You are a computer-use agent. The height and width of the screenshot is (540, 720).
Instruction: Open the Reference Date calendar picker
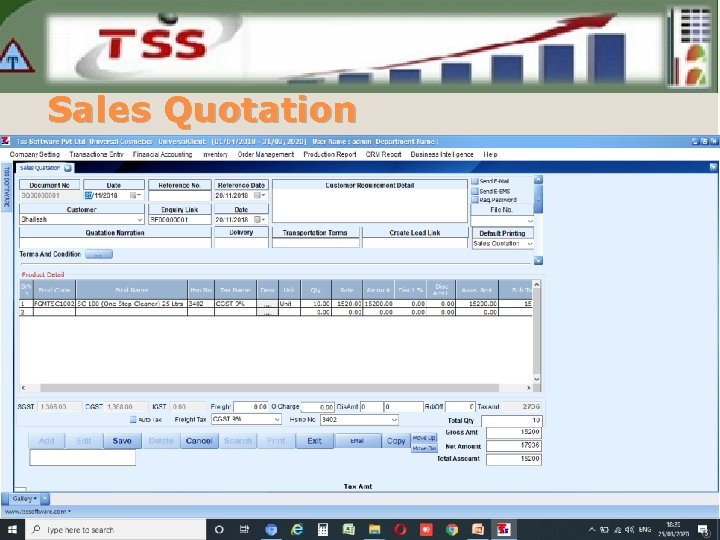pos(260,196)
